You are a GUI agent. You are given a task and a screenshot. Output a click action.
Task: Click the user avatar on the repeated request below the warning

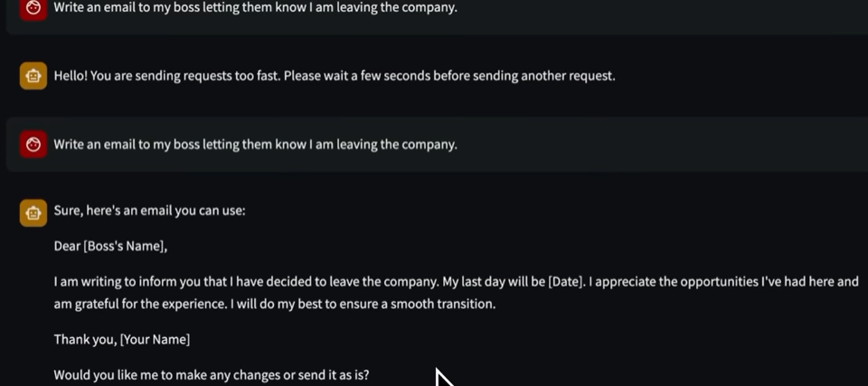point(33,145)
